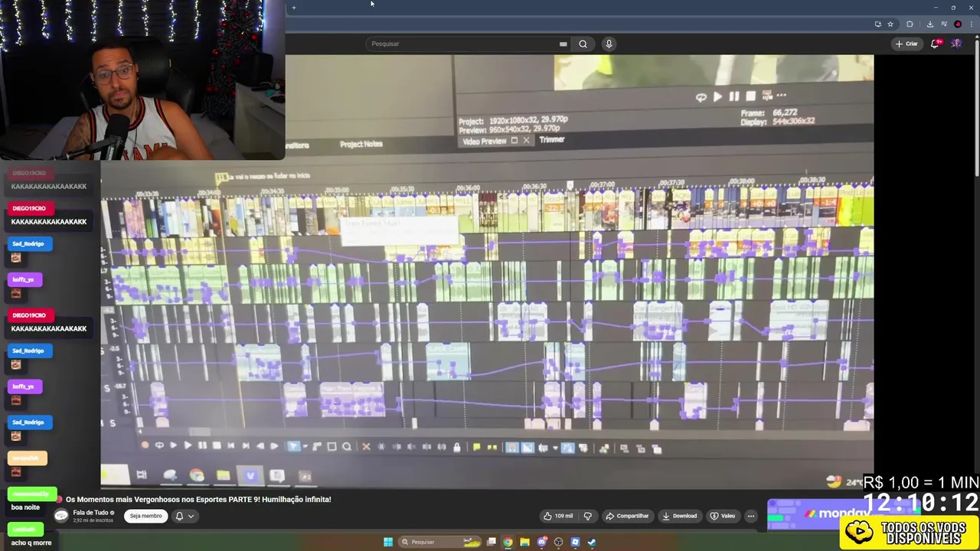980x551 pixels.
Task: Click the video title Os Momentos mais Vergonhosos
Action: (198, 499)
